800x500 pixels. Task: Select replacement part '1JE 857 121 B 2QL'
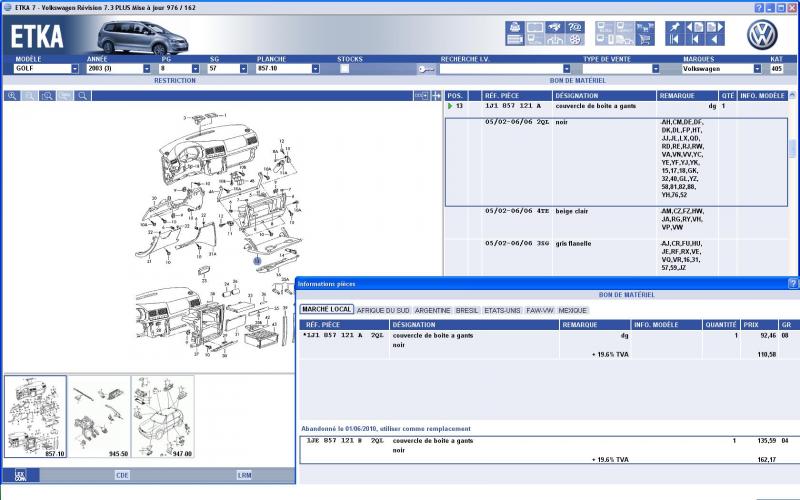pos(549,450)
